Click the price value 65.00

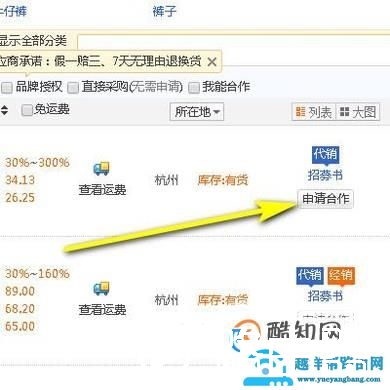click(x=20, y=326)
